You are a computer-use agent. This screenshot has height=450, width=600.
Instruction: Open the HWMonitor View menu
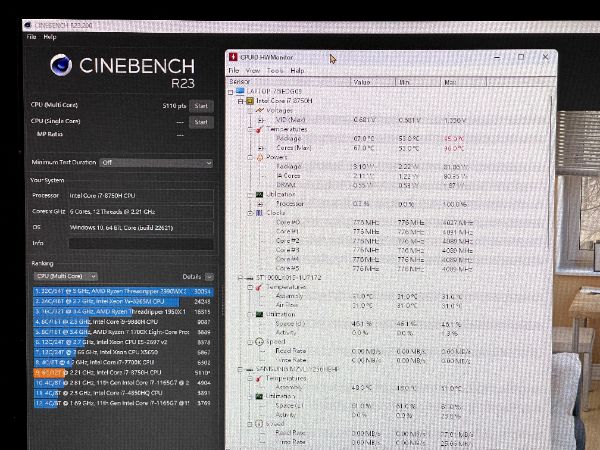coord(253,70)
